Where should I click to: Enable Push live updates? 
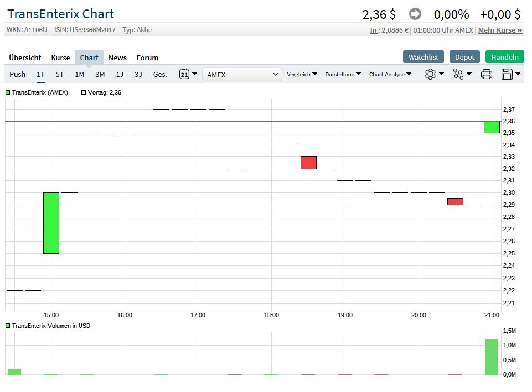click(17, 74)
